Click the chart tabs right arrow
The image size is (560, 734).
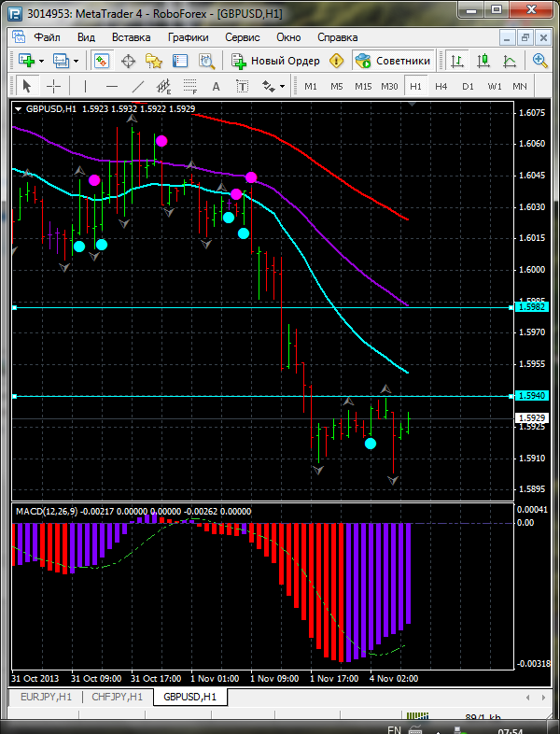coord(543,697)
